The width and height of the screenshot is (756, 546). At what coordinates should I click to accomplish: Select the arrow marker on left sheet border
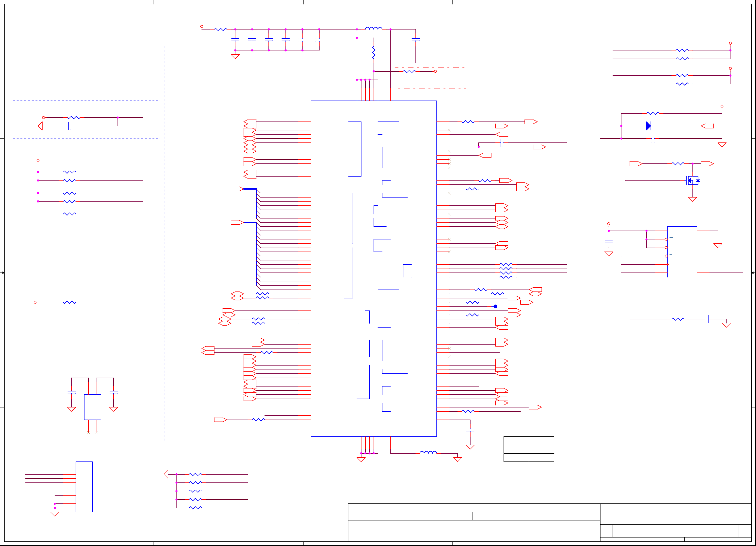click(x=2, y=273)
